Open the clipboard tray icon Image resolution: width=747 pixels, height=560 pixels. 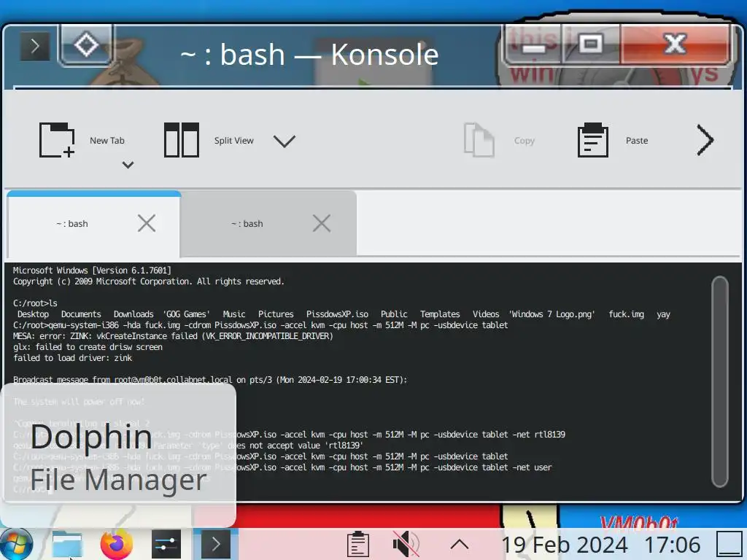(357, 544)
